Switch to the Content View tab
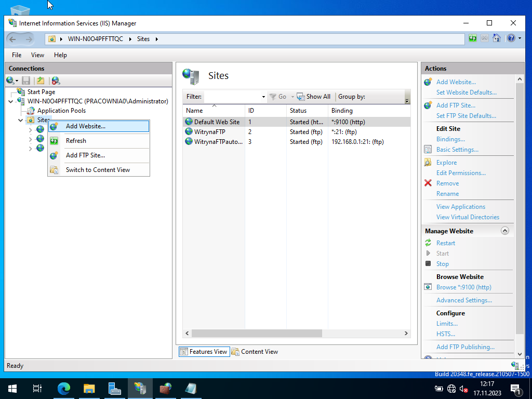 pyautogui.click(x=255, y=352)
